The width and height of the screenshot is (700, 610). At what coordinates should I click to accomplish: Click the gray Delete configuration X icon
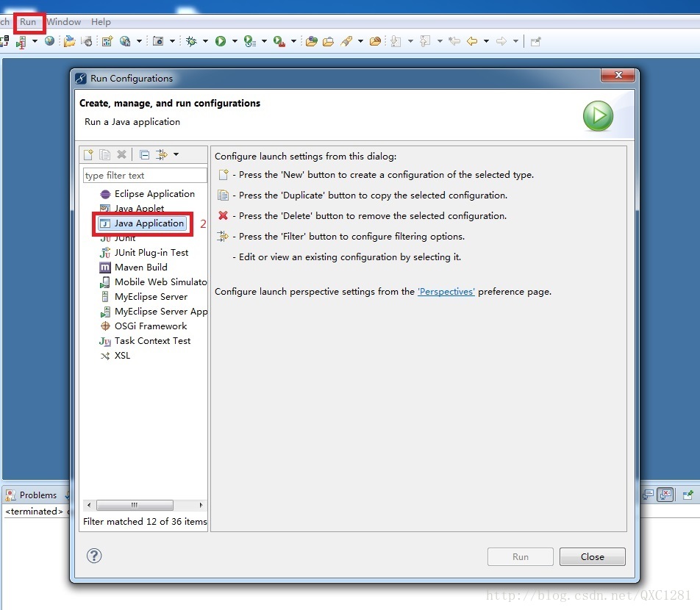click(121, 154)
